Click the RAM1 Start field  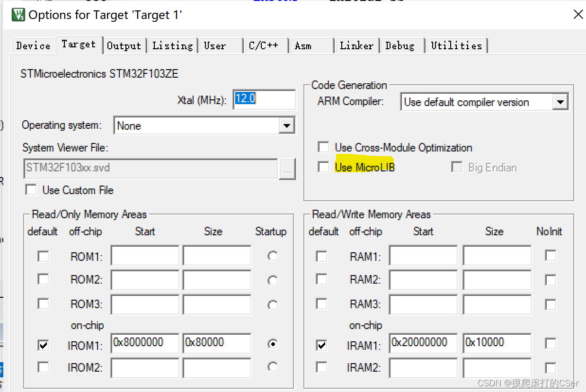(x=424, y=256)
